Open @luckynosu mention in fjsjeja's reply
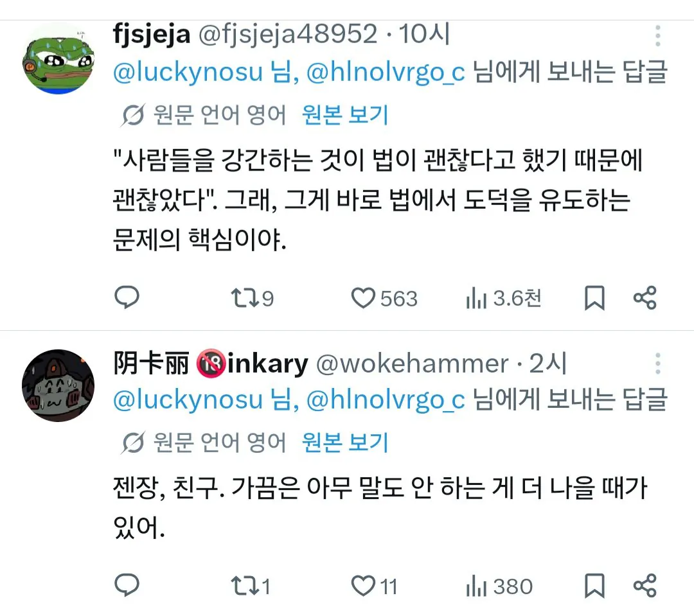The image size is (694, 616). [x=188, y=73]
